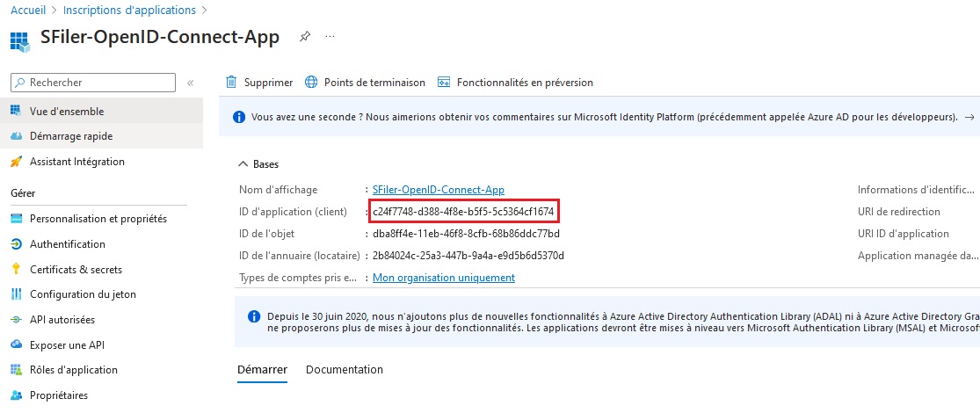The width and height of the screenshot is (980, 413).
Task: Click application client ID c24f7748 value
Action: click(x=463, y=212)
